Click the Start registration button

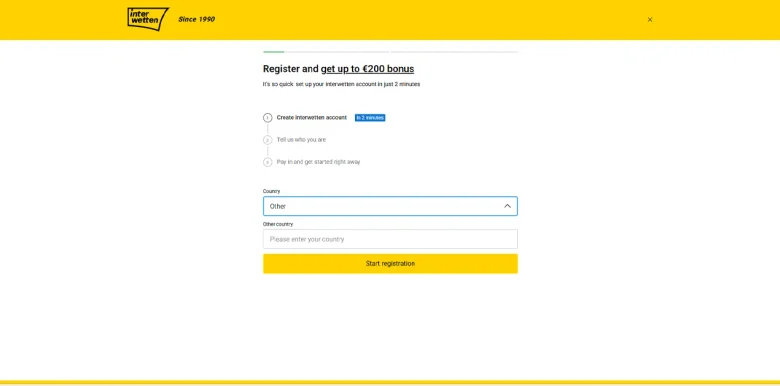390,264
